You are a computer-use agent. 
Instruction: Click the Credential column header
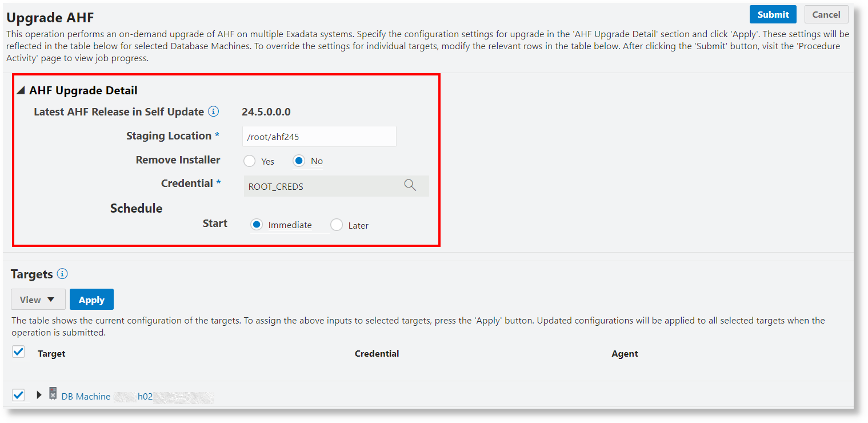tap(377, 354)
